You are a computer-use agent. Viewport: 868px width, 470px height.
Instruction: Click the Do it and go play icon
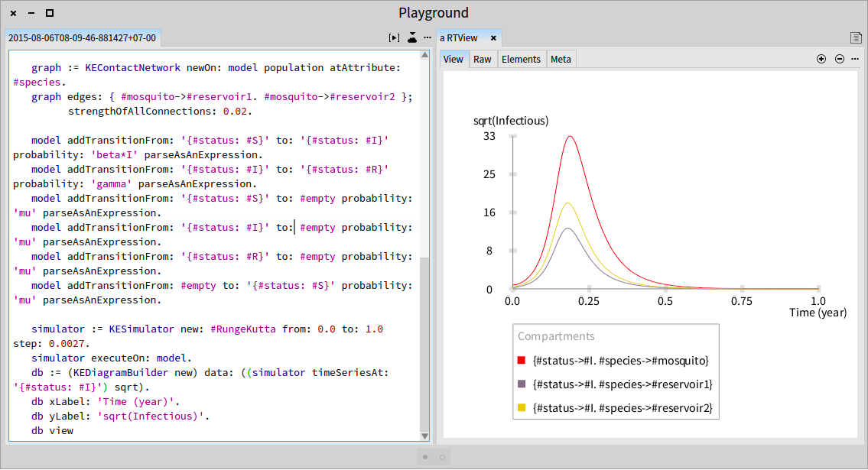[394, 37]
